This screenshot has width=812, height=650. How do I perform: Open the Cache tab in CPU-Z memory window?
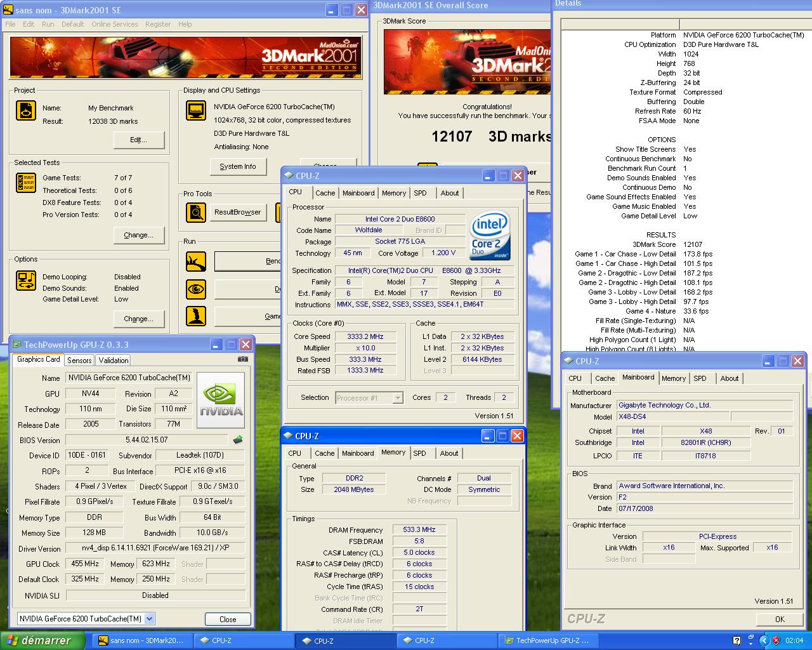tap(325, 453)
